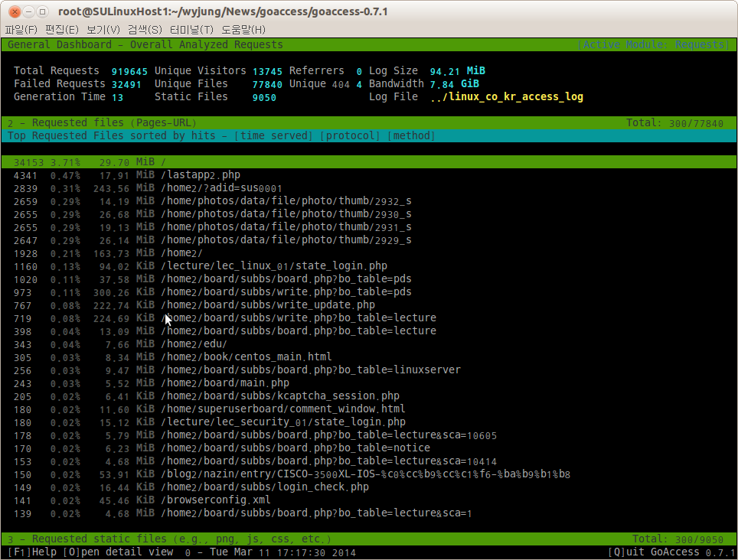738x560 pixels.
Task: Click the [protocol] label
Action: 350,136
